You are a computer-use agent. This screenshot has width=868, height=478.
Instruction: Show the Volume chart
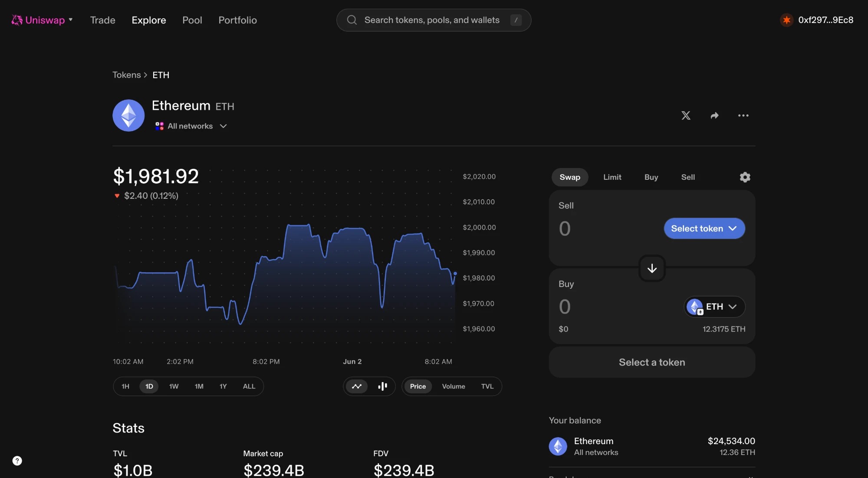[454, 386]
